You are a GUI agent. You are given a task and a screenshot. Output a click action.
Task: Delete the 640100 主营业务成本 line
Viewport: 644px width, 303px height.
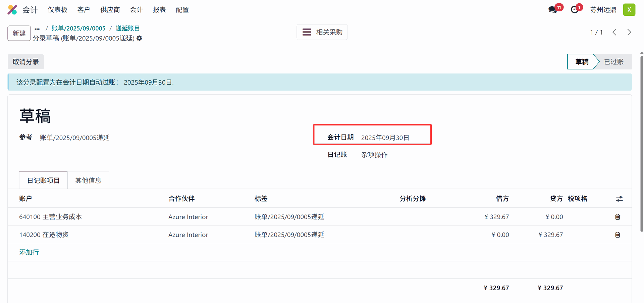click(x=618, y=217)
